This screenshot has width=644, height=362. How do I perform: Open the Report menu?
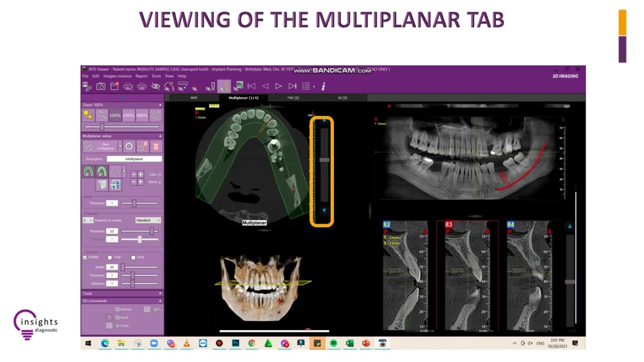tap(141, 76)
